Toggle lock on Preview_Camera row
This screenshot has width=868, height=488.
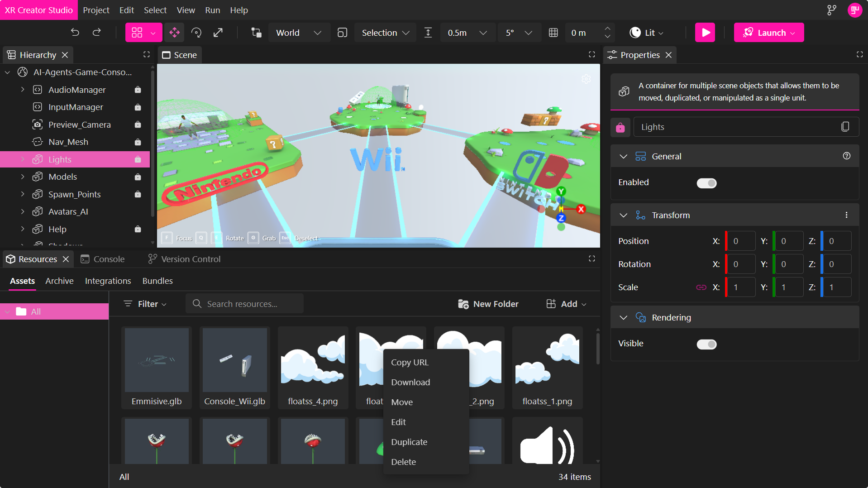pos(138,124)
